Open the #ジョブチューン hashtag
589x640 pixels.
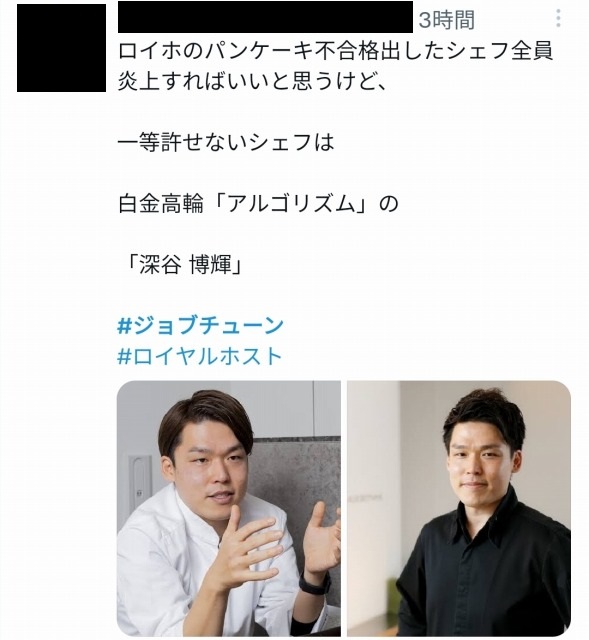point(200,325)
